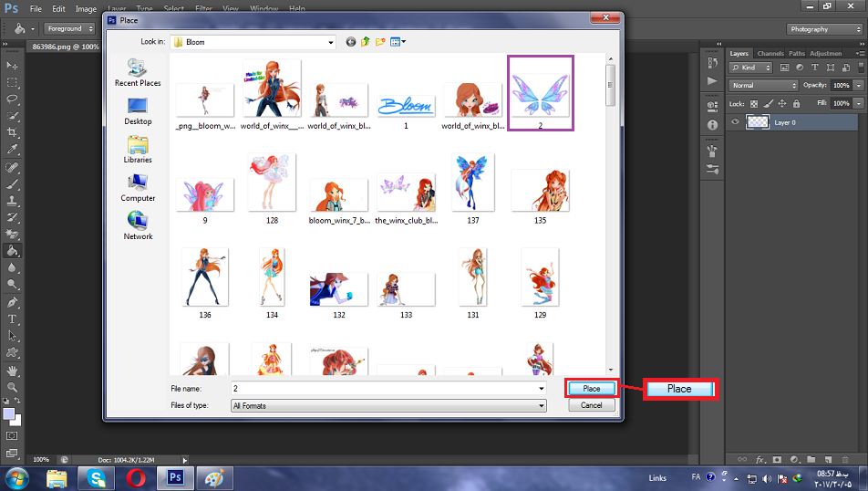Select the Lasso tool

[12, 99]
